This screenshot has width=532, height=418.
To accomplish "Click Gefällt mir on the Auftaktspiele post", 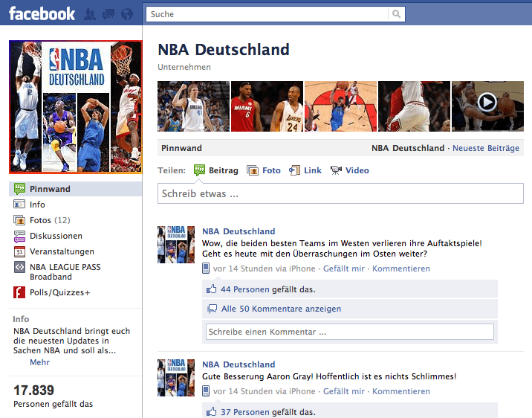I will (x=344, y=269).
